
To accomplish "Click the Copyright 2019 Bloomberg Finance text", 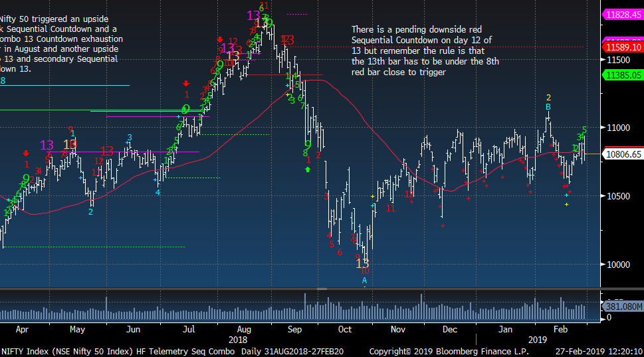I will 449,352.
